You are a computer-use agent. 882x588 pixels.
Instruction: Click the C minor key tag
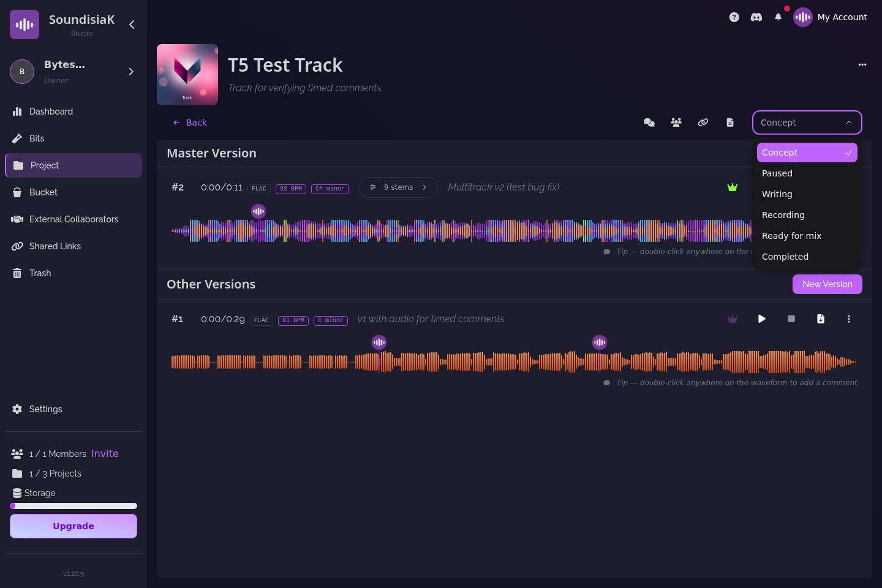click(331, 320)
